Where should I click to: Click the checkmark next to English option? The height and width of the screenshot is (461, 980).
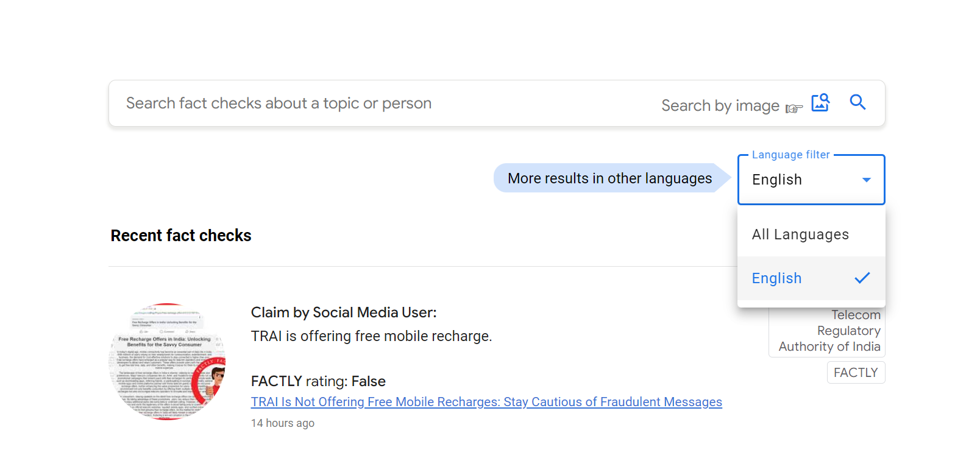[x=862, y=278]
